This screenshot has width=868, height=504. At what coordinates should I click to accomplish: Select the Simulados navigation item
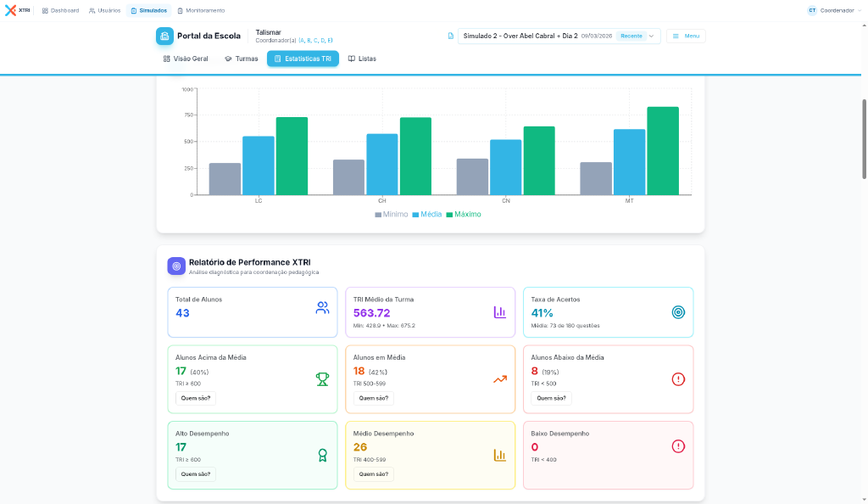pyautogui.click(x=149, y=10)
